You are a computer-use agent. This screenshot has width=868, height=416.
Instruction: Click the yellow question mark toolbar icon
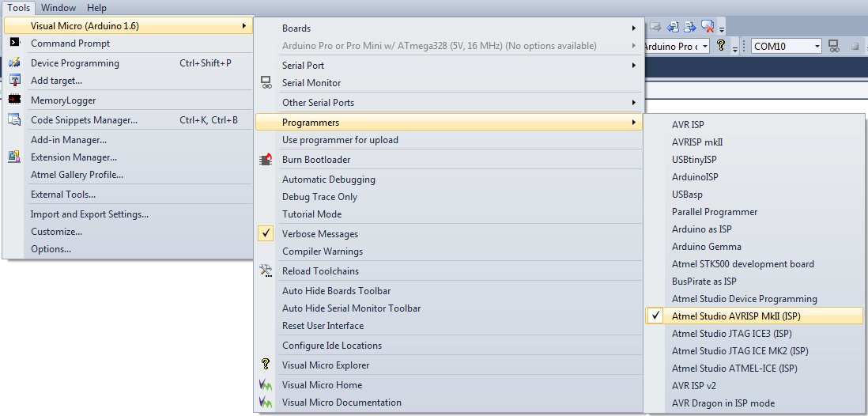pyautogui.click(x=721, y=46)
